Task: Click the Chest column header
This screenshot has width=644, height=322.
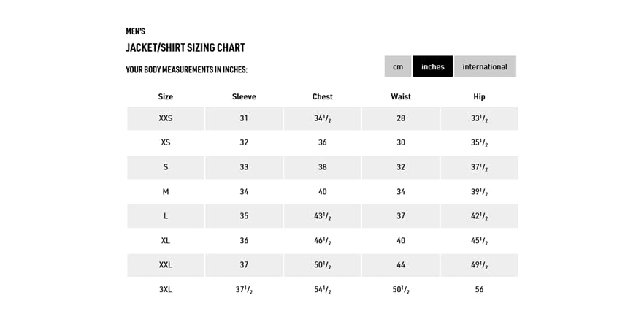Action: [322, 96]
